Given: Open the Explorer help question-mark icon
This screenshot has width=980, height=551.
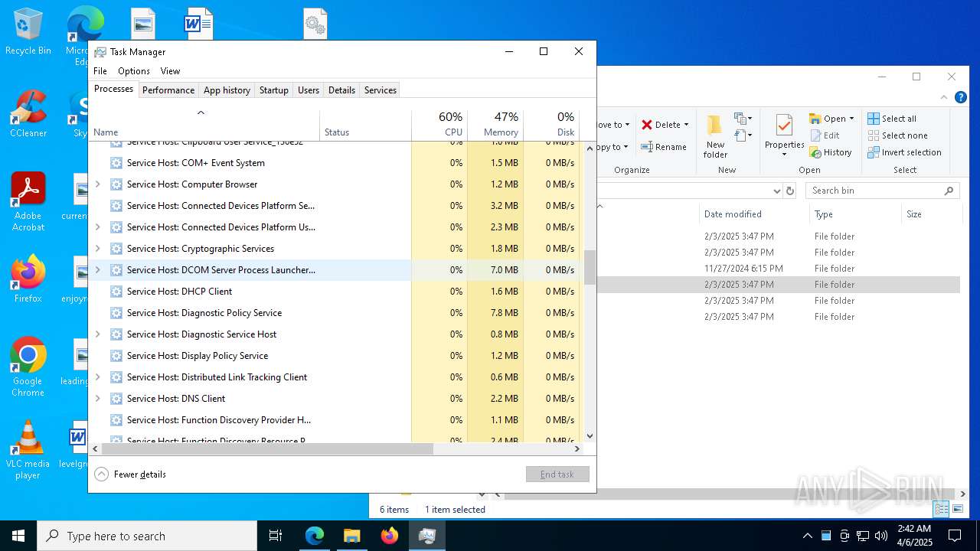Looking at the screenshot, I should tap(961, 98).
